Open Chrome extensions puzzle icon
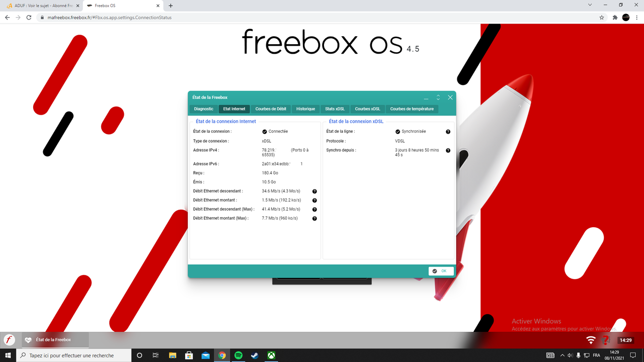This screenshot has height=362, width=644. click(615, 17)
